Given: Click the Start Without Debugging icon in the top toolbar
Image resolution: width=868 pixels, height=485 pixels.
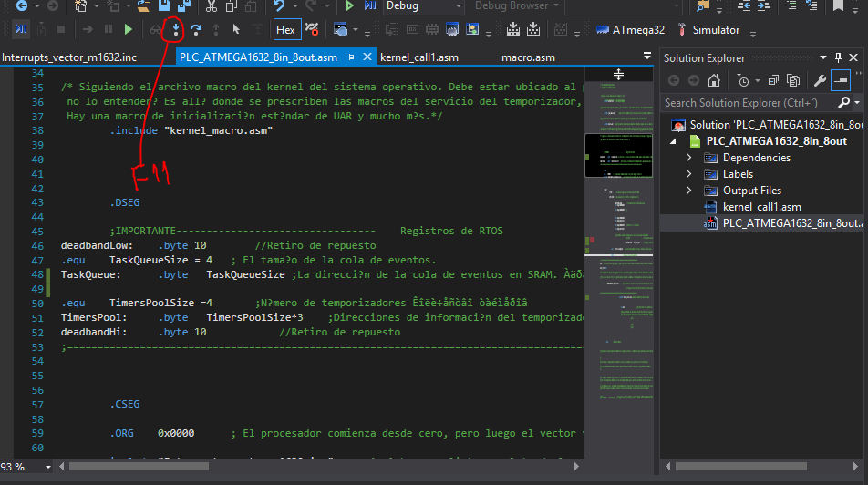Looking at the screenshot, I should (x=349, y=6).
